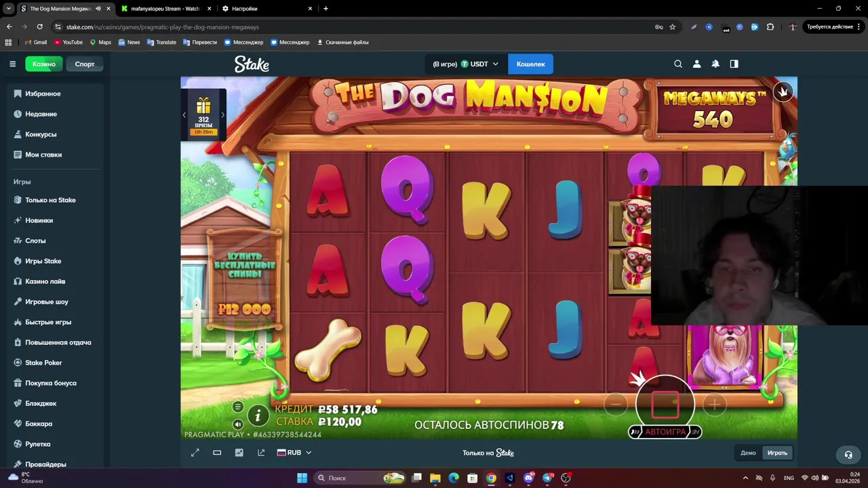Stop the spin with the round button
This screenshot has width=868, height=488.
point(665,404)
